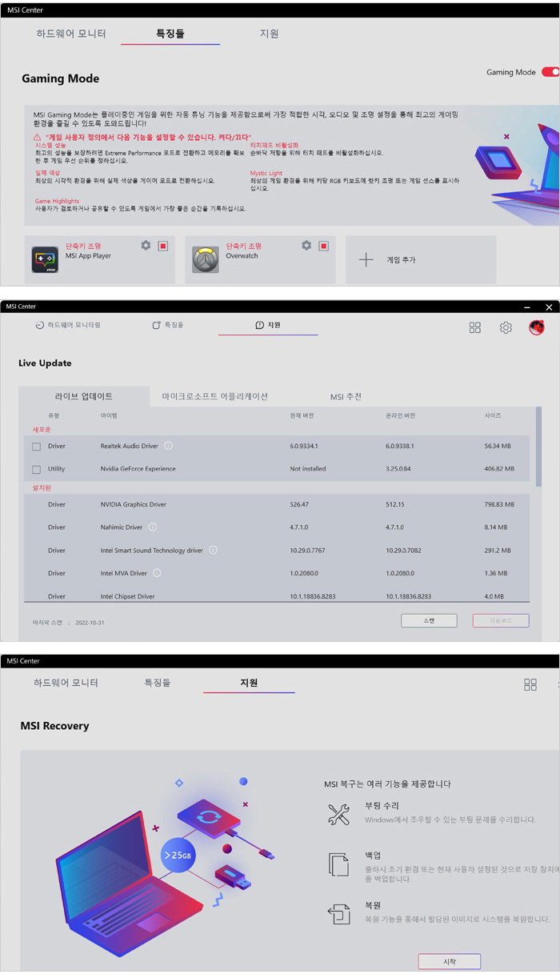This screenshot has width=560, height=974.
Task: Open grid view icon in MSI Recovery window
Action: [x=530, y=684]
